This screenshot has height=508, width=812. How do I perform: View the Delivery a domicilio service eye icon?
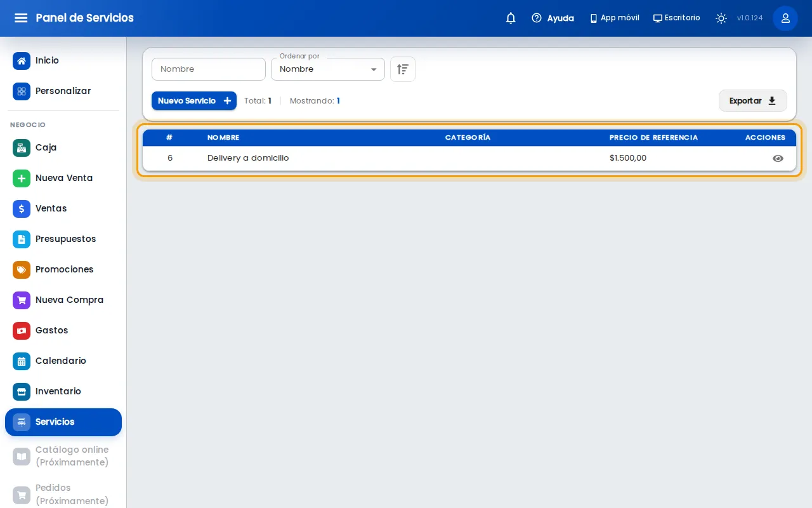tap(778, 159)
